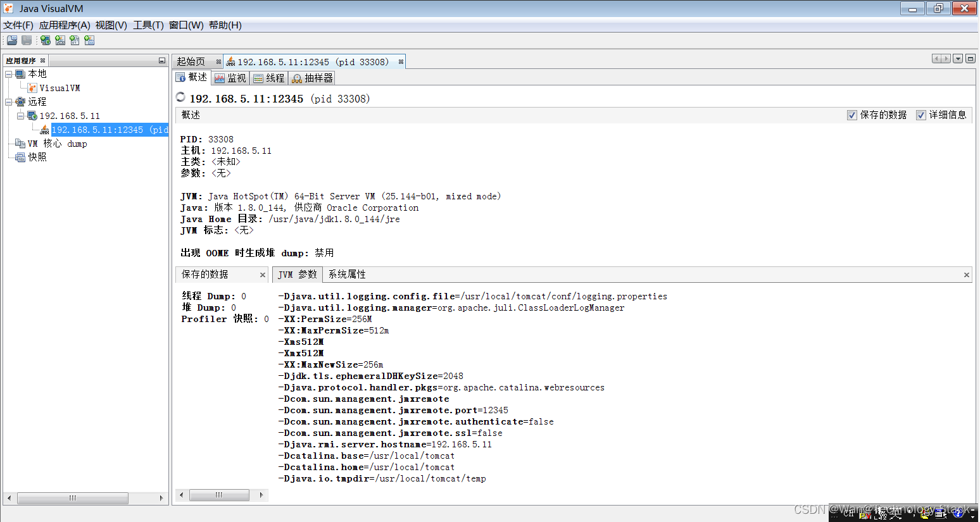This screenshot has height=522, width=980.
Task: Click left arrow of applications panel scrollbar
Action: coord(9,499)
